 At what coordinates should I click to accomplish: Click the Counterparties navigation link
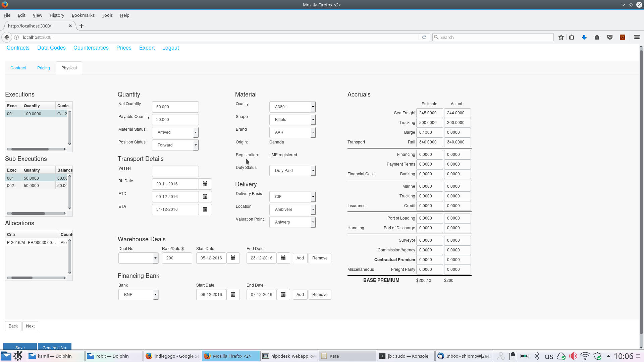[x=91, y=48]
